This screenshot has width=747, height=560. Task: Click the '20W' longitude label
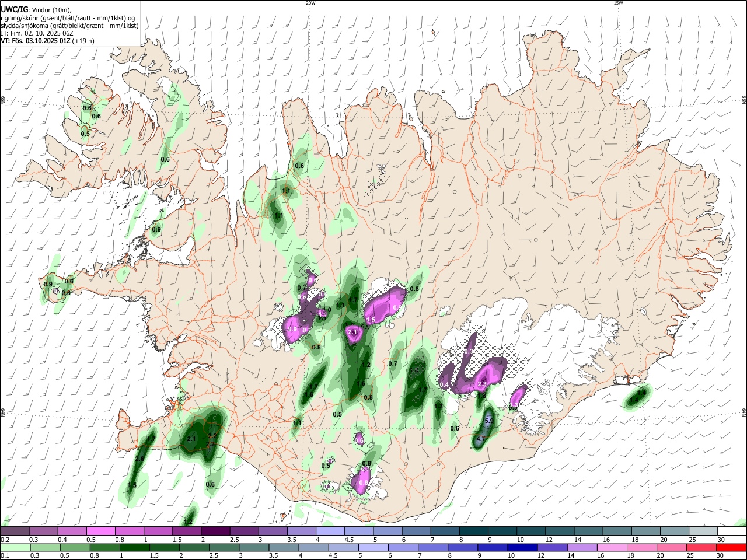310,3
